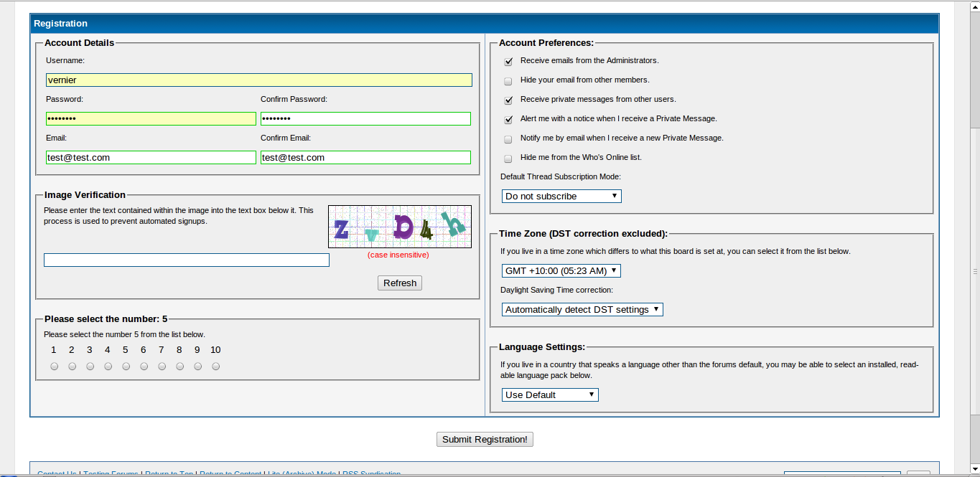Click the Confirm Password field

coord(365,119)
